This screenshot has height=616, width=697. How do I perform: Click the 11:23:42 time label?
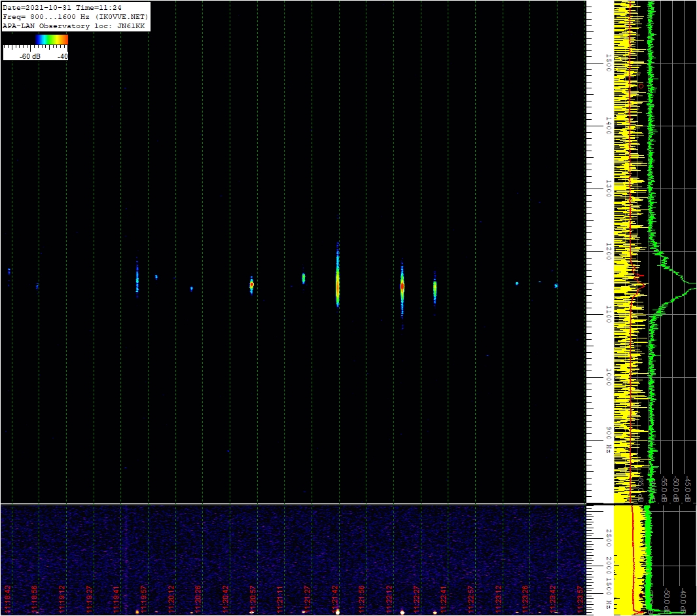pyautogui.click(x=553, y=599)
